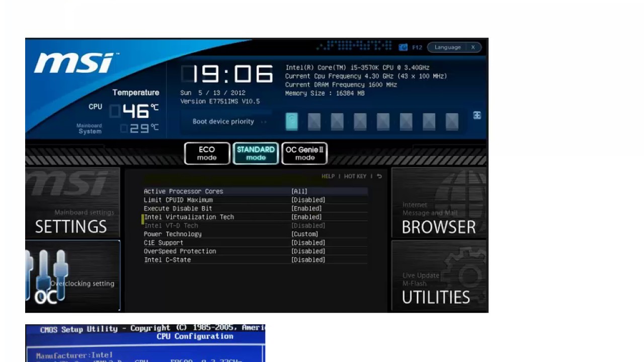The width and height of the screenshot is (644, 362).
Task: Open the Language selector
Action: pos(448,47)
